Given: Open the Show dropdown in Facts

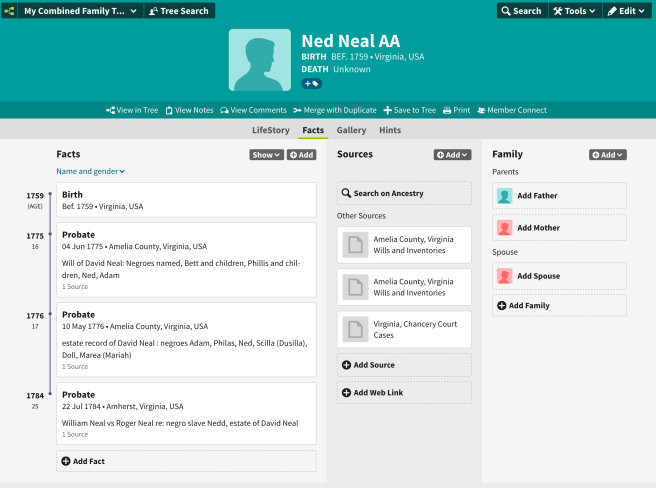Looking at the screenshot, I should [x=266, y=155].
